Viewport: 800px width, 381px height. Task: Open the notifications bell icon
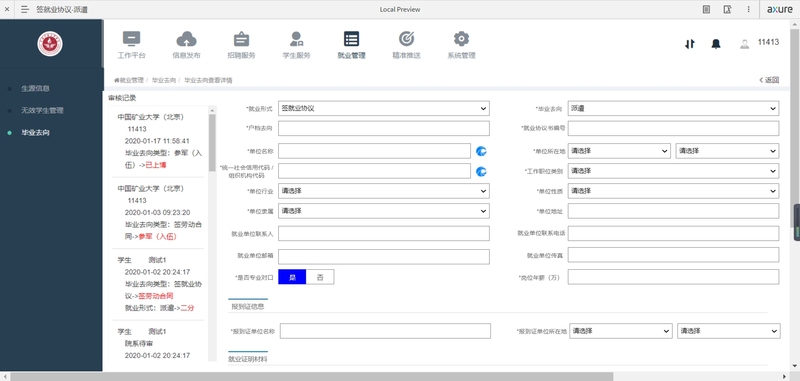716,44
